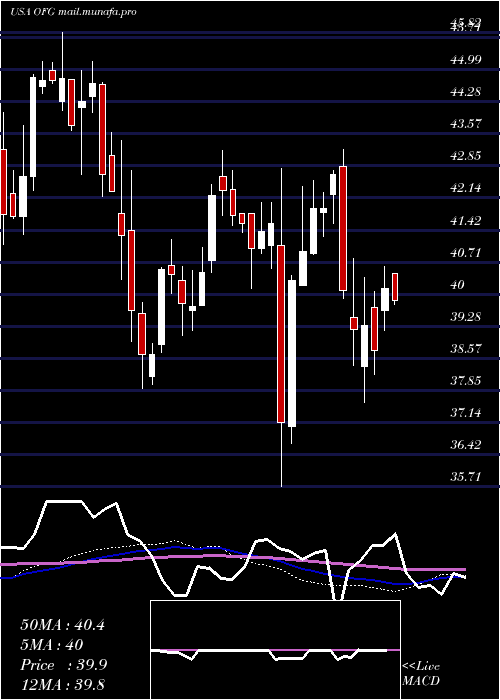This screenshot has width=500, height=700.
Task: Click the '12MA : 39.8' readout
Action: pyautogui.click(x=63, y=685)
